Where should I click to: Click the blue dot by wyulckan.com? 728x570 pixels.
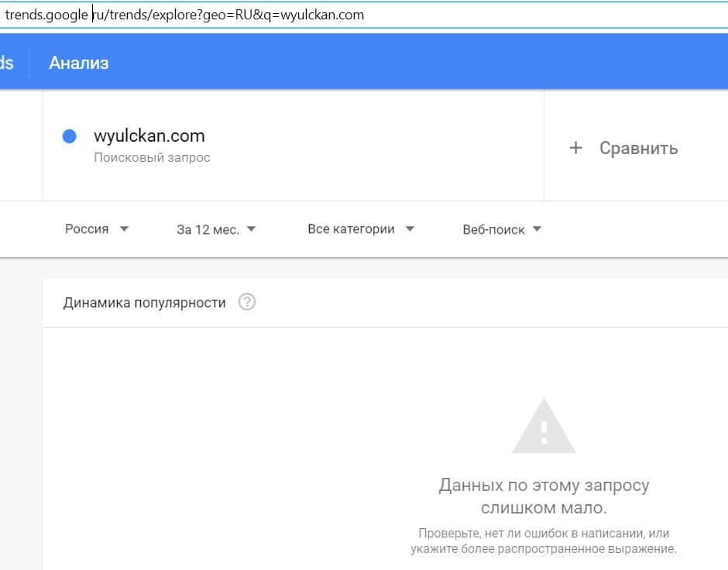tap(69, 136)
